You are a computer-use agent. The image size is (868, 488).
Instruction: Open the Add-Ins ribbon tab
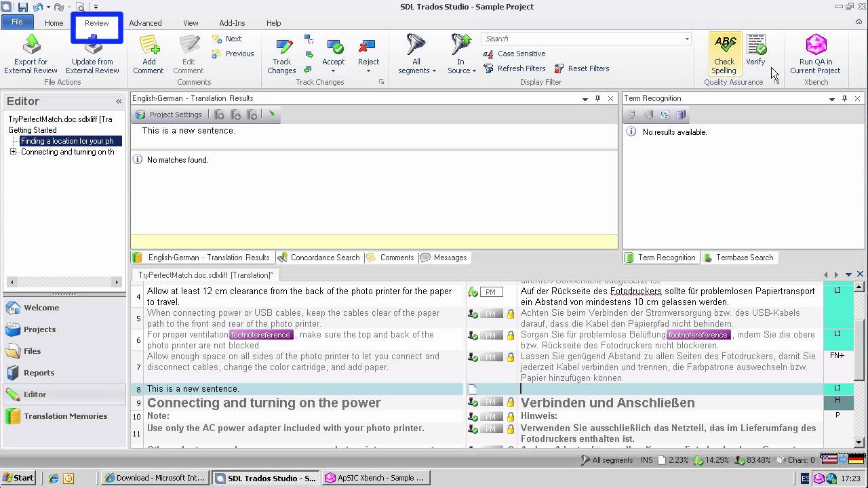click(232, 23)
